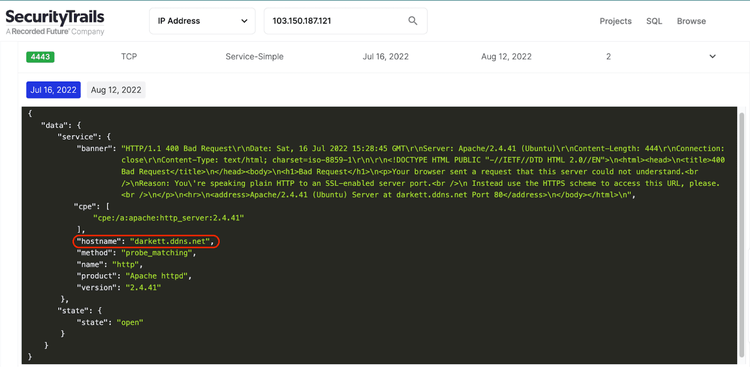The height and width of the screenshot is (368, 750).
Task: Collapse the port 4443 row chevron
Action: coord(712,56)
